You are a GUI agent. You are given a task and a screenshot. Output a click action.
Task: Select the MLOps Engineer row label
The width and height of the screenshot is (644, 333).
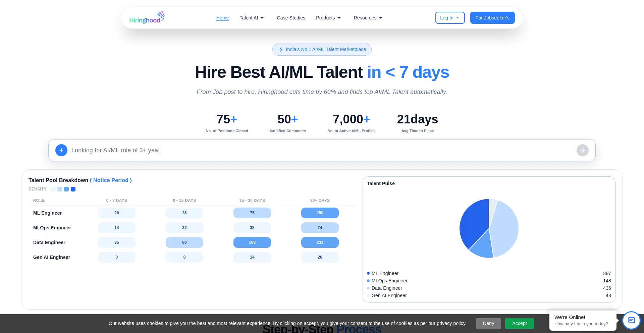tap(52, 228)
